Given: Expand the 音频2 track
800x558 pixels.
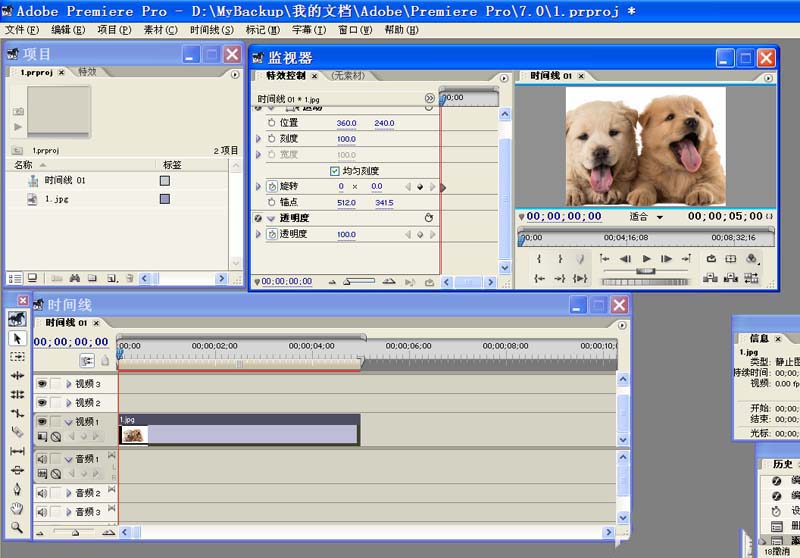Looking at the screenshot, I should (68, 493).
